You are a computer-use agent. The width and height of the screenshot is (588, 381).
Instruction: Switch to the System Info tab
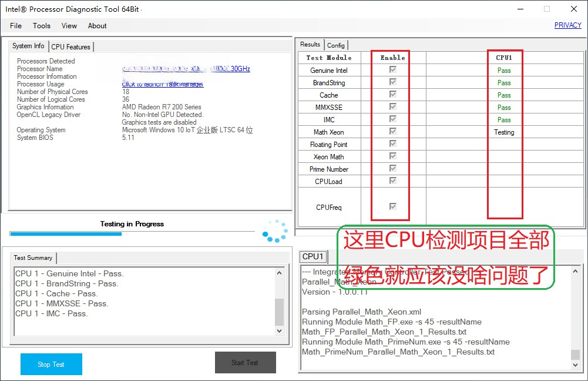pyautogui.click(x=28, y=46)
